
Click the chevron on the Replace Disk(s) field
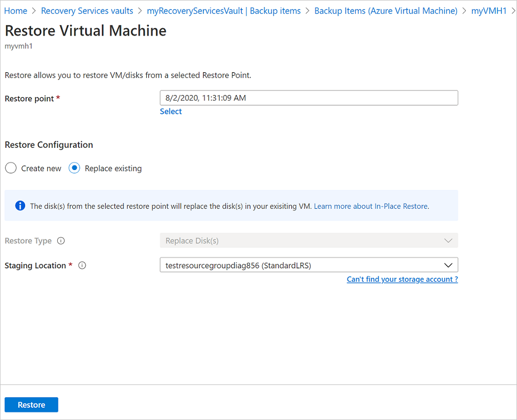(449, 240)
